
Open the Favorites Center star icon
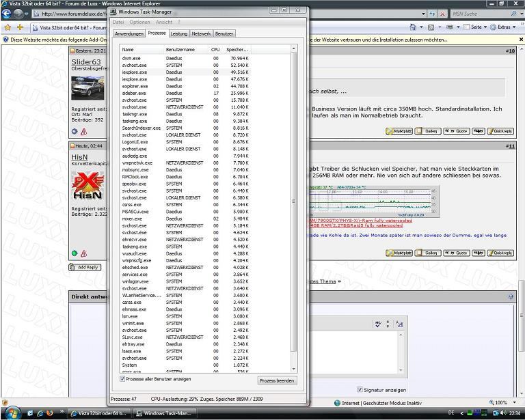click(x=8, y=27)
